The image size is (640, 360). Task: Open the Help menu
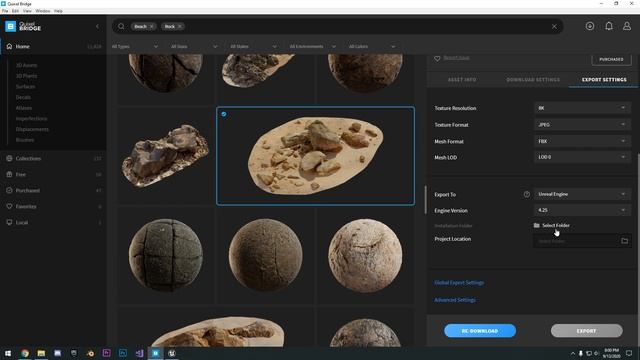tap(58, 11)
